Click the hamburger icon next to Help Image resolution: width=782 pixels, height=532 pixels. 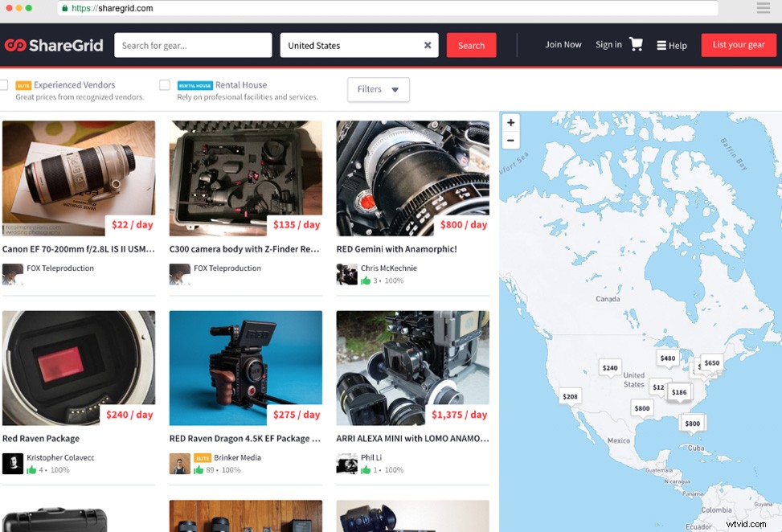[x=663, y=45]
